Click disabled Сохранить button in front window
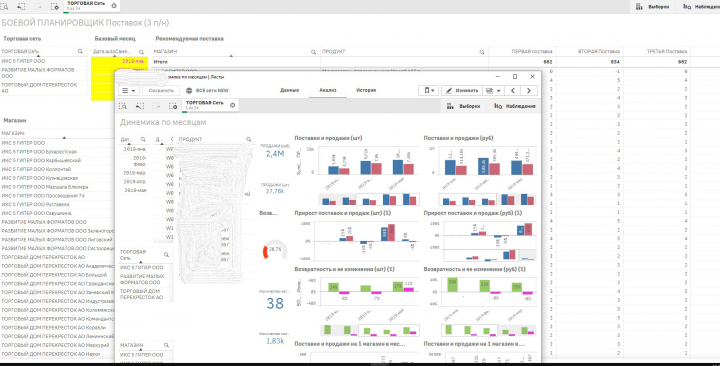The height and width of the screenshot is (366, 720). click(161, 90)
